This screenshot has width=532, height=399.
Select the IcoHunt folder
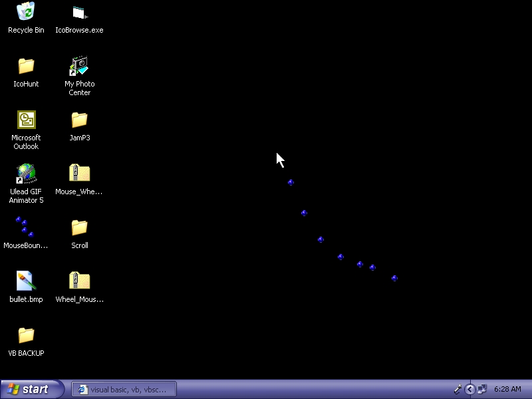click(x=26, y=66)
